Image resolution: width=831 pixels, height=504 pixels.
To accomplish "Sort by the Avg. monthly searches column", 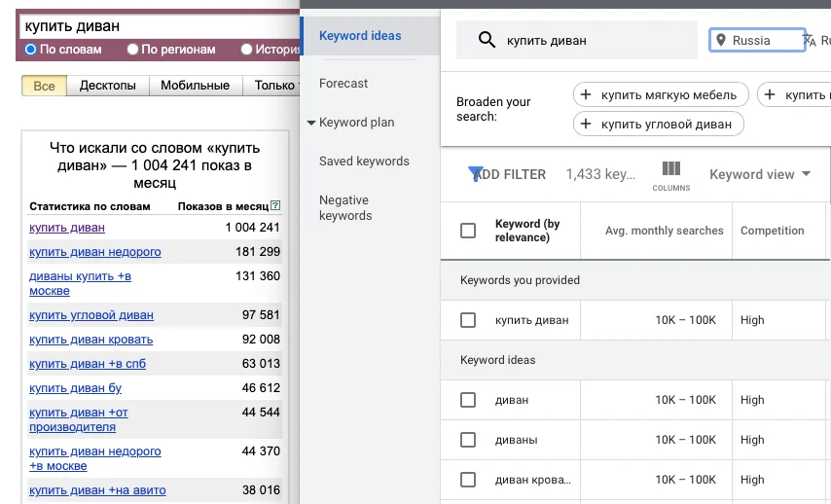I will coord(664,231).
